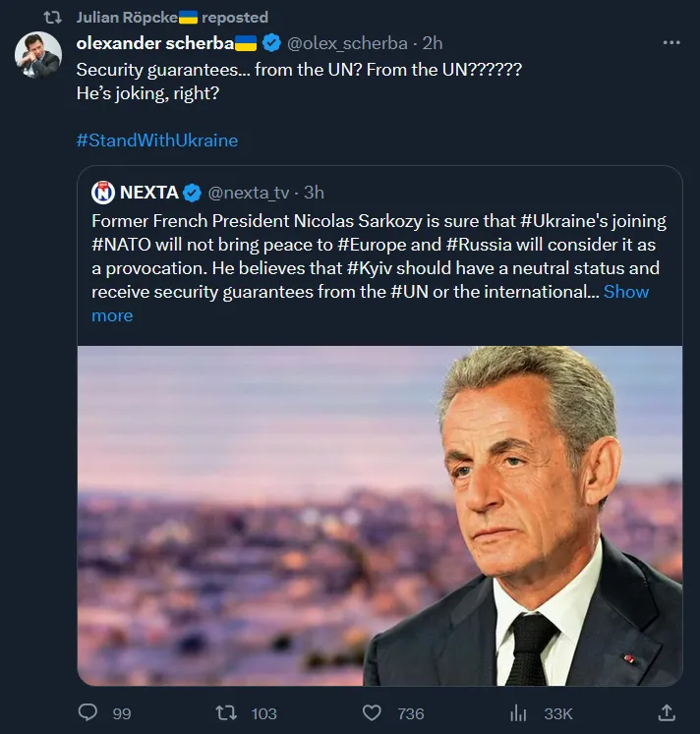This screenshot has height=734, width=700.
Task: Open olexander scherba's profile picture
Action: (39, 55)
